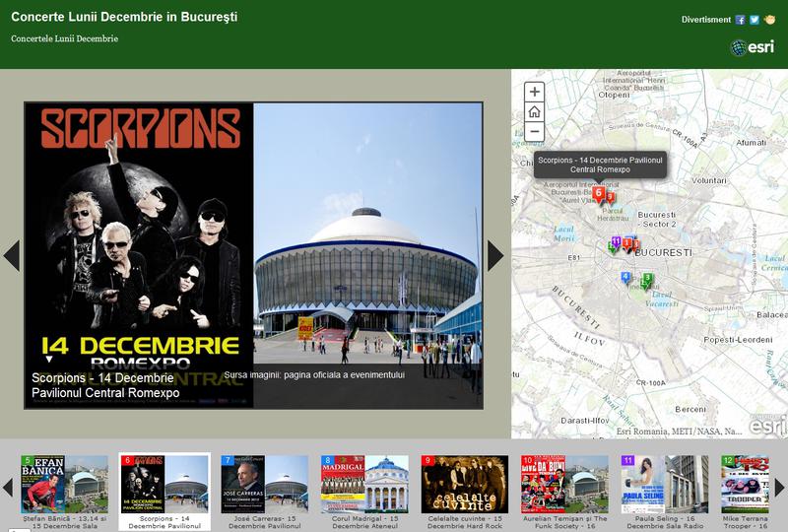Share the story on Facebook
788x532 pixels.
[741, 20]
